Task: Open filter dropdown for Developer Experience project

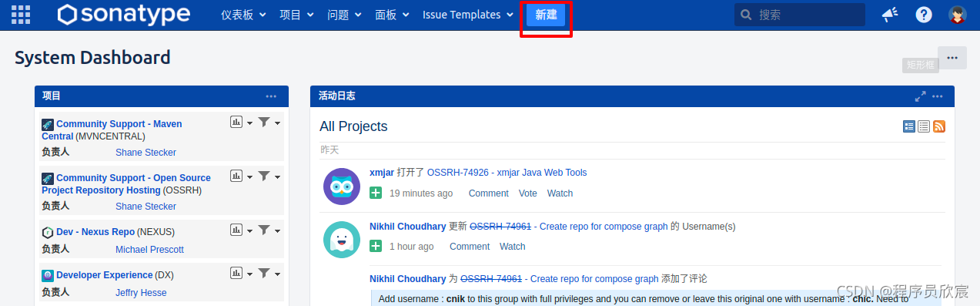Action: [x=269, y=274]
